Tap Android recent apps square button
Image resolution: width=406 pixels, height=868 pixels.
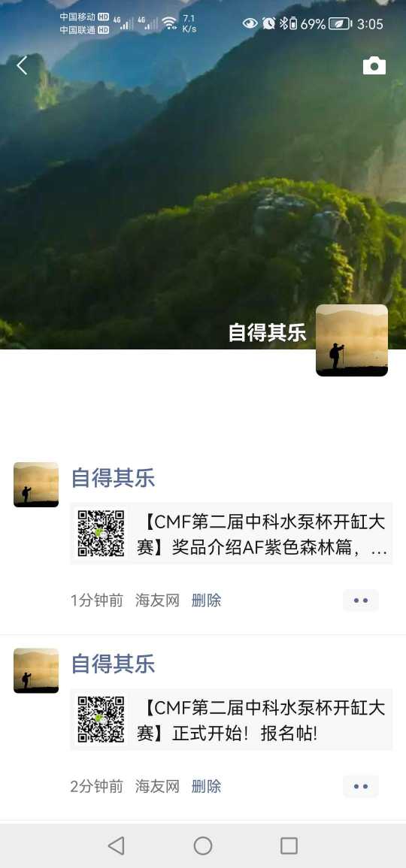(289, 846)
